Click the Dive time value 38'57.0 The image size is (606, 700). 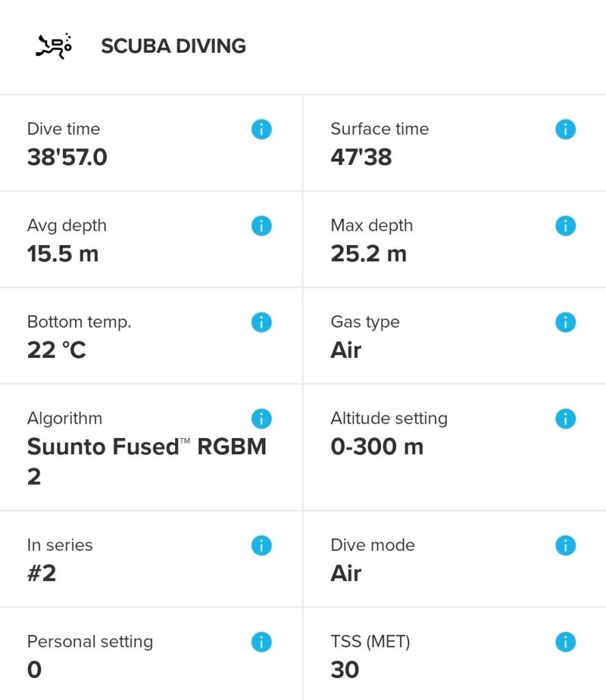(67, 157)
